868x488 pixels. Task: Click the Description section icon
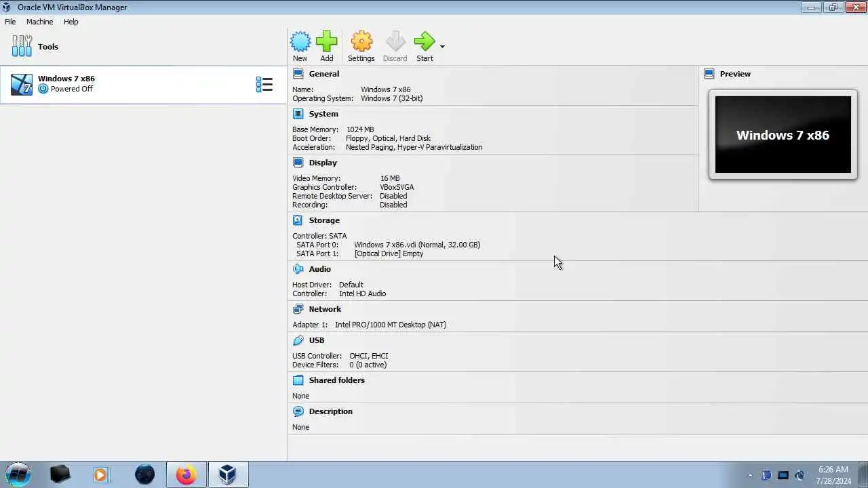coord(298,411)
